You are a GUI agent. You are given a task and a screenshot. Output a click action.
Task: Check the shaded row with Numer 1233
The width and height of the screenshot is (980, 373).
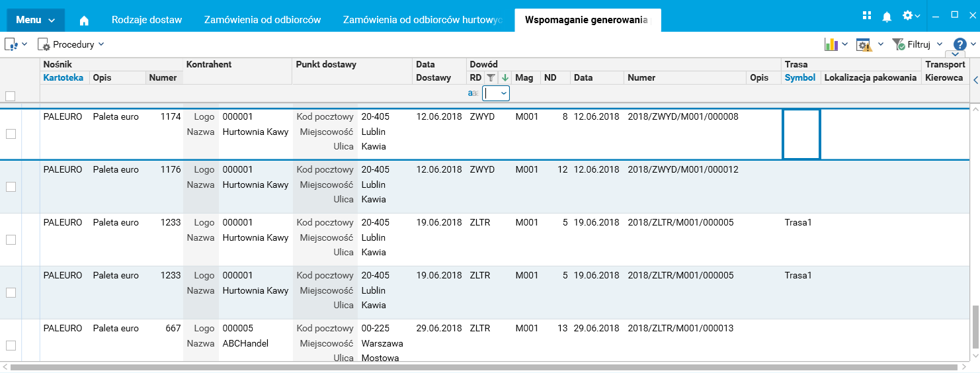pyautogui.click(x=11, y=292)
